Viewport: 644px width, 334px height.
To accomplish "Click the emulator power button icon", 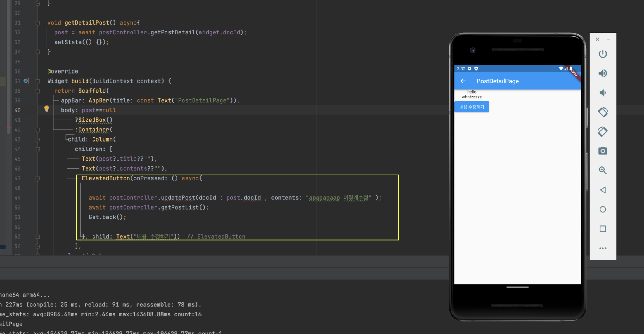I will click(603, 54).
